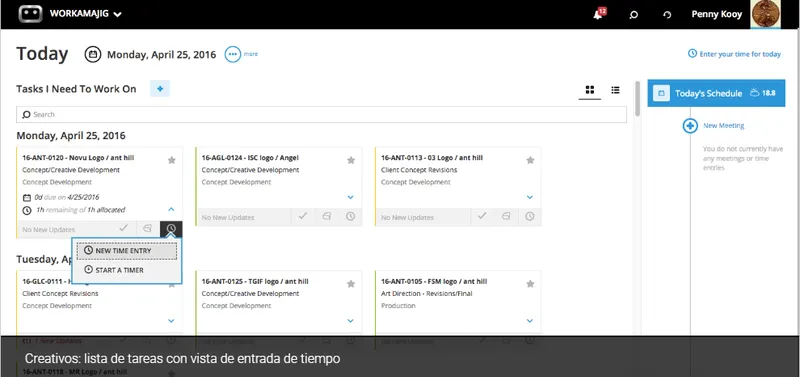Open comments icon on ISC logo card
This screenshot has height=377, width=800.
327,216
